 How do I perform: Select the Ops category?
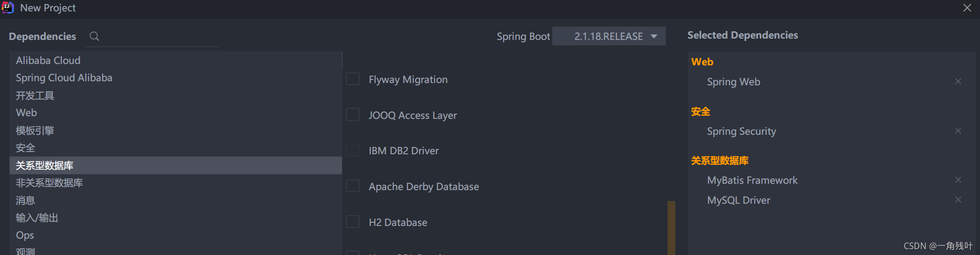click(x=176, y=235)
